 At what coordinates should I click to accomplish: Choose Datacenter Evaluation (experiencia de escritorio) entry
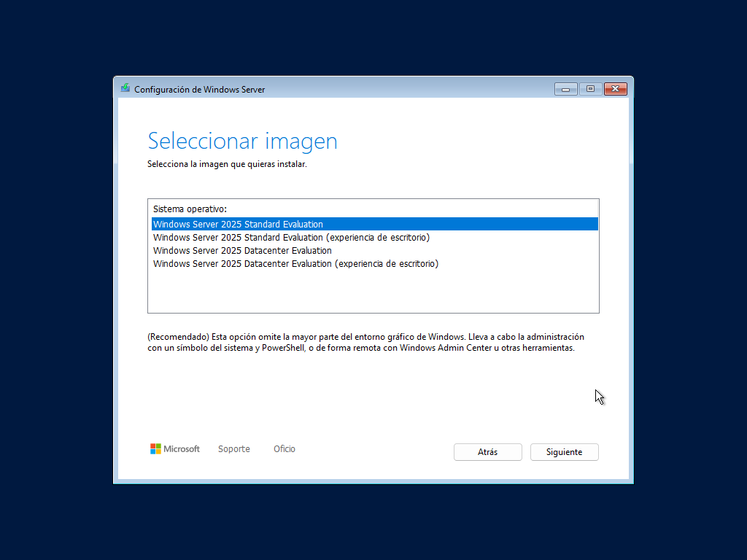click(374, 264)
